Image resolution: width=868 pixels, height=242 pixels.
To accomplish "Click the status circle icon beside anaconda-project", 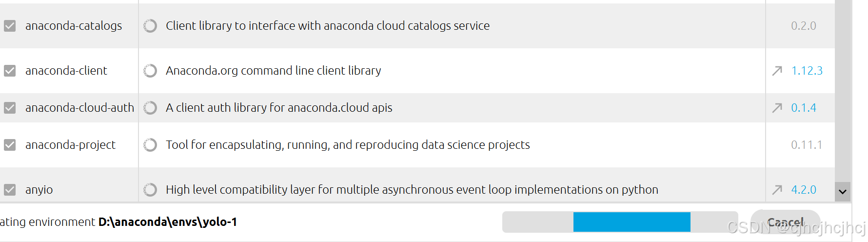I will [x=150, y=145].
